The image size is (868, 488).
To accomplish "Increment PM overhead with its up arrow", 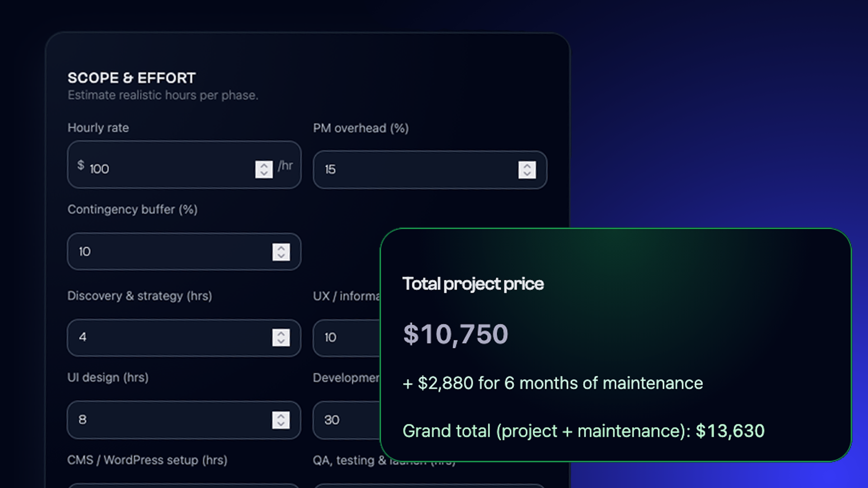I will point(527,166).
